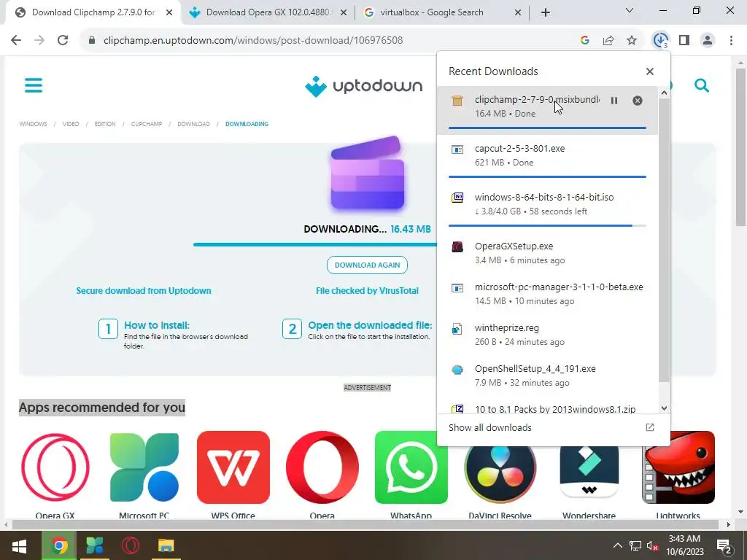Open WPS Office app icon
Screen dimensions: 747x560
click(233, 467)
